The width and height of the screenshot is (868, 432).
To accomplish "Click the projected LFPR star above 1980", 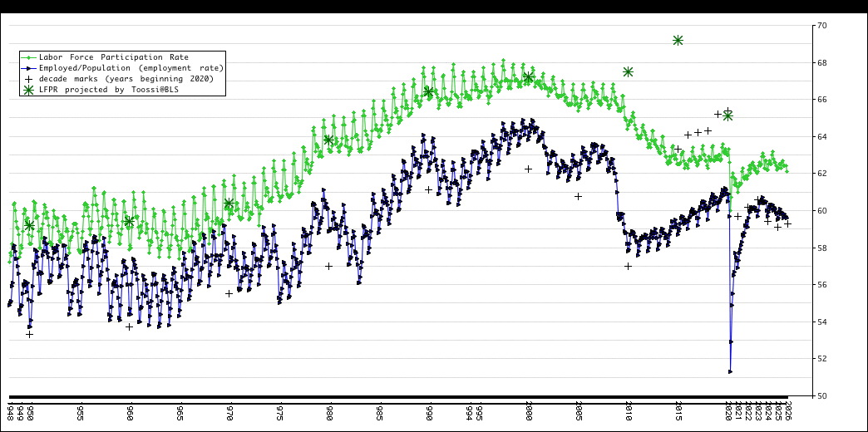I will [328, 140].
